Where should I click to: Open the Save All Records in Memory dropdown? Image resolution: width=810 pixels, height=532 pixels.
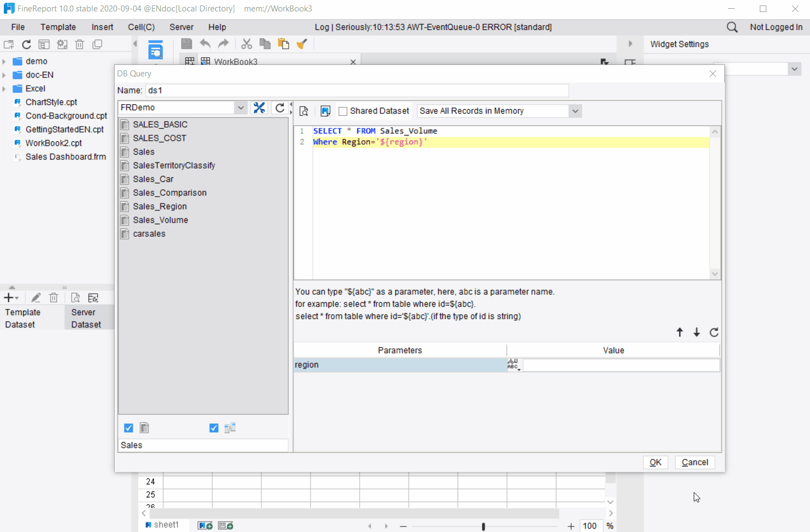pyautogui.click(x=575, y=111)
